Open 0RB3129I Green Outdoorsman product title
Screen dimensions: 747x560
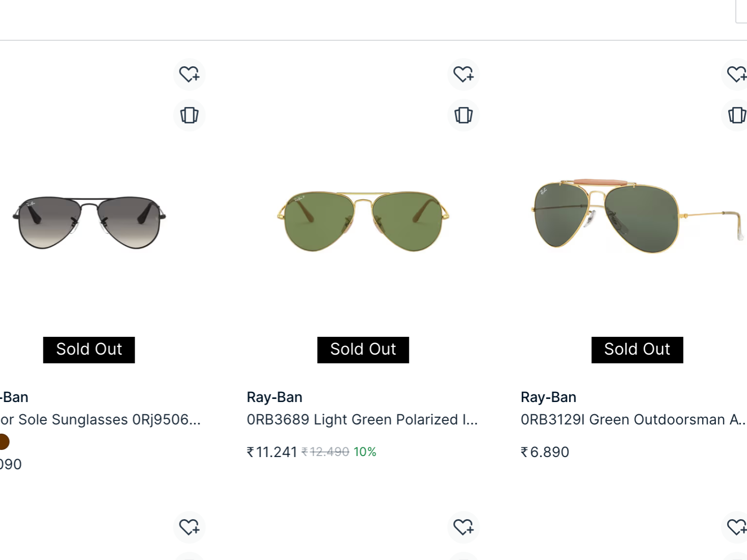click(x=633, y=419)
